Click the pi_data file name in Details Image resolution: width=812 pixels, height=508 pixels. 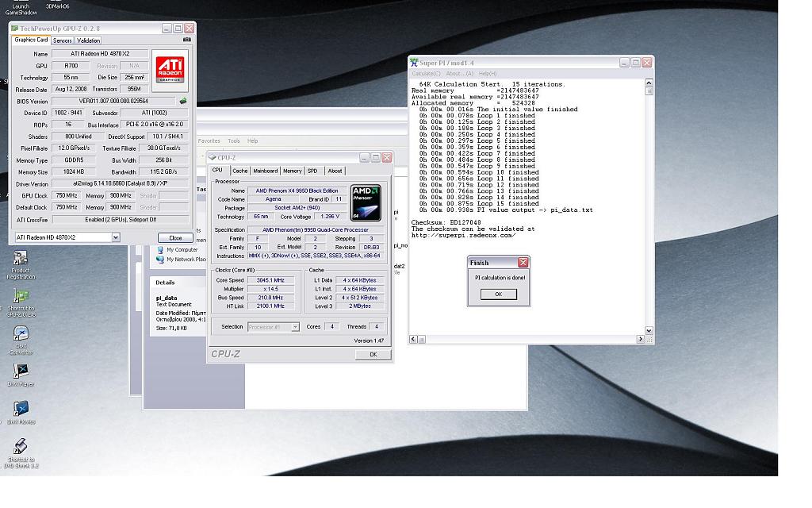167,298
